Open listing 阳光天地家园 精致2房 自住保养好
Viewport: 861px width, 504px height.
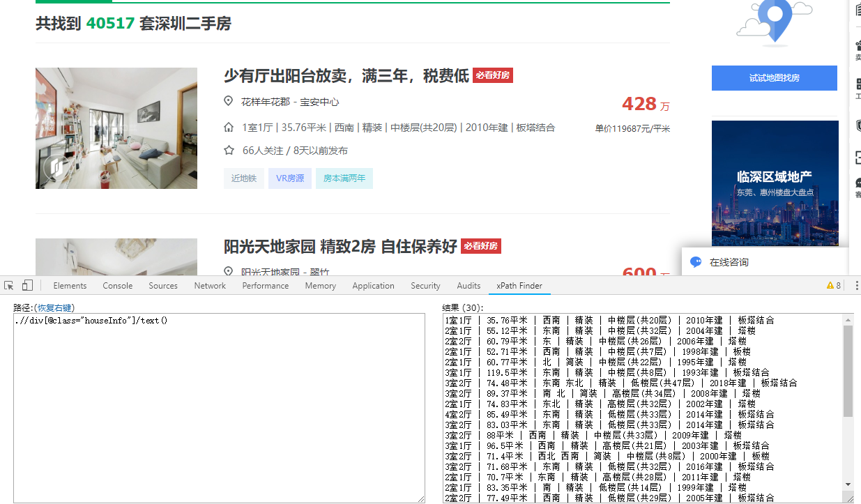340,246
